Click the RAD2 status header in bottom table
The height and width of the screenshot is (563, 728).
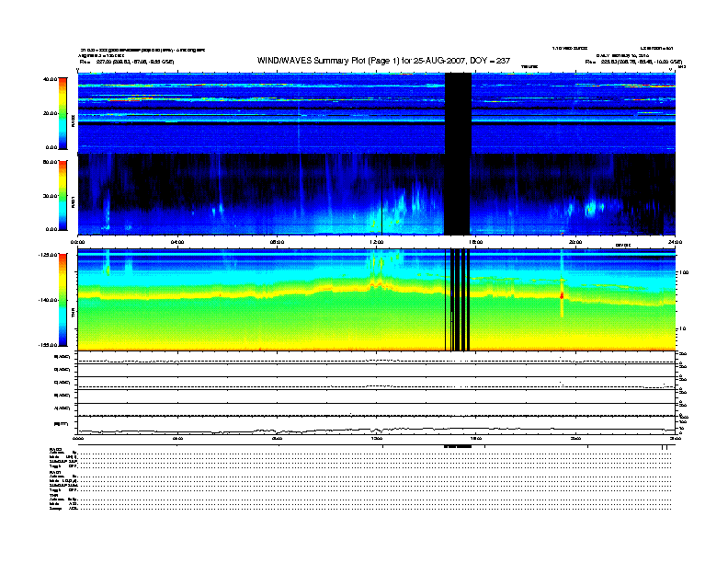click(x=55, y=449)
